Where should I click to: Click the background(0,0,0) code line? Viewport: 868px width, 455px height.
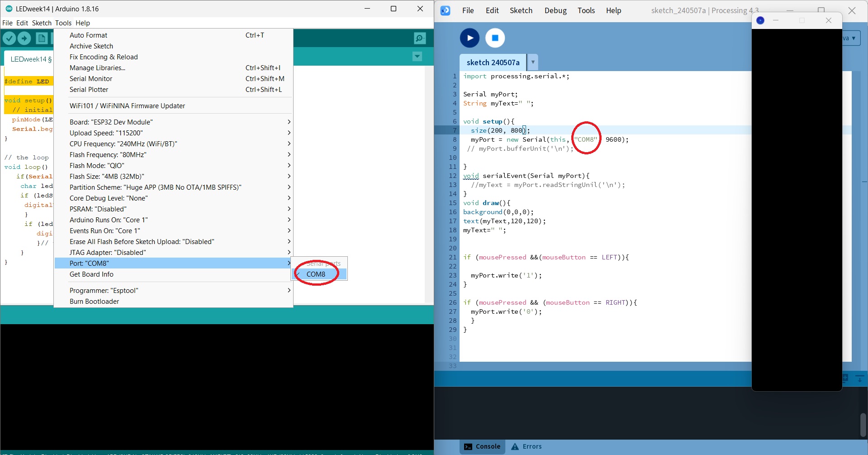[x=498, y=212]
